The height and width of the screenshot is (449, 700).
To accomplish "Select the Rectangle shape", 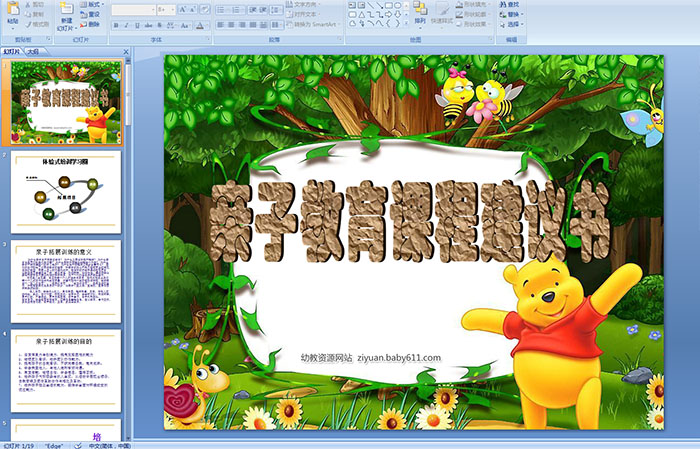I will click(x=388, y=5).
